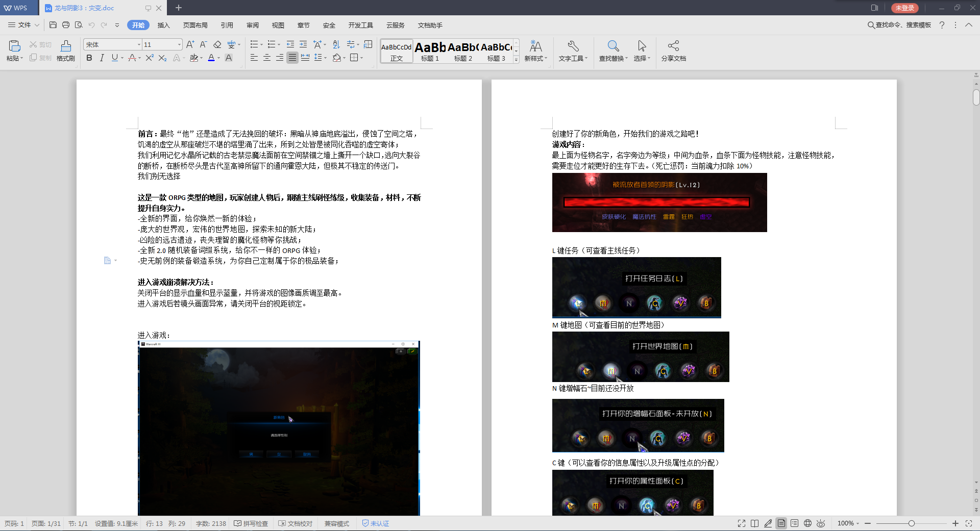Toggle Underline formatting

pyautogui.click(x=114, y=58)
